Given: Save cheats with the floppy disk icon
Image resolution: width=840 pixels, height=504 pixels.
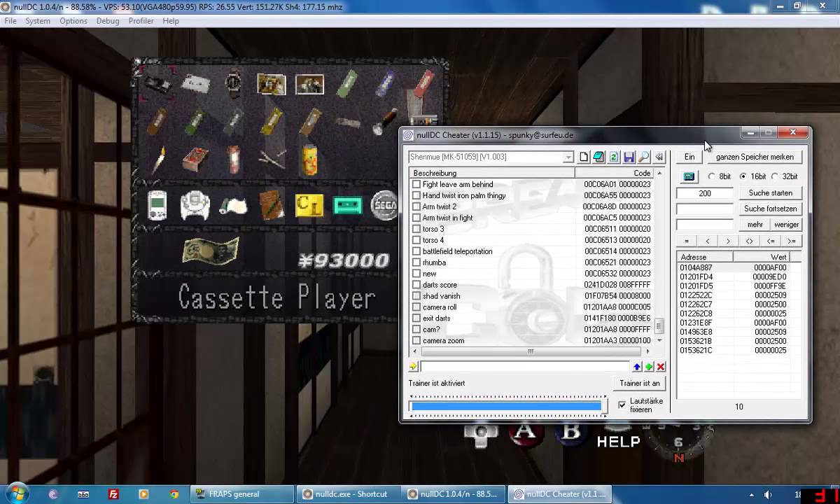Looking at the screenshot, I should tap(629, 157).
